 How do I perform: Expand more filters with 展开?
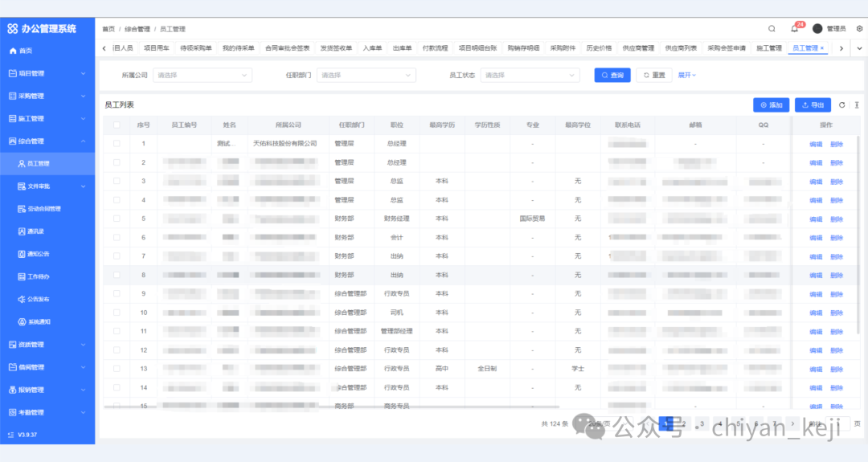pos(687,76)
